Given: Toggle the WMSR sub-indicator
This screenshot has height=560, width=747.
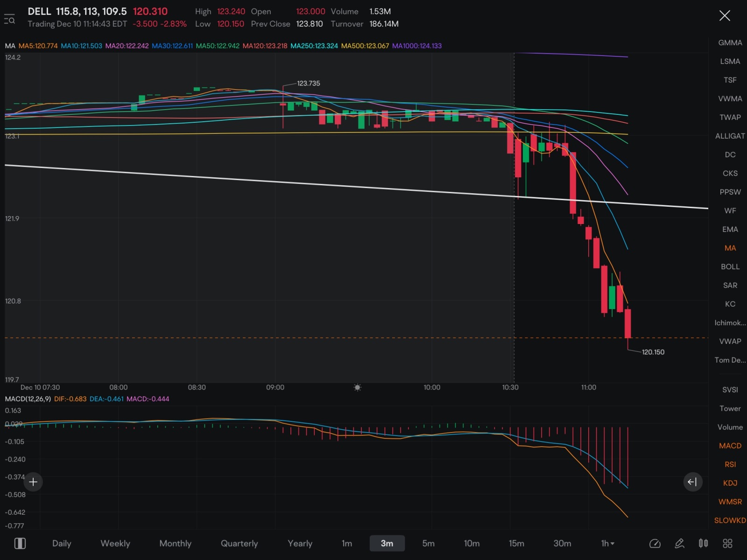Looking at the screenshot, I should (730, 502).
